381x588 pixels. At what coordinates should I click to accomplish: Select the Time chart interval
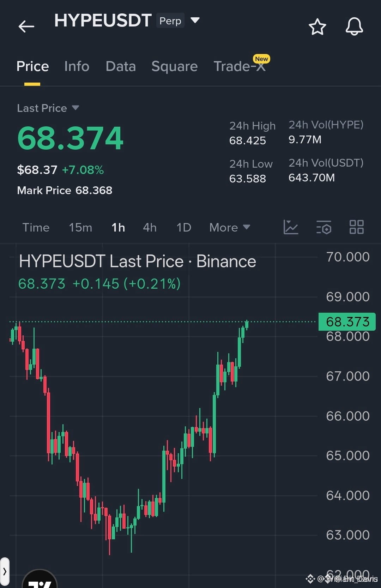click(x=36, y=227)
